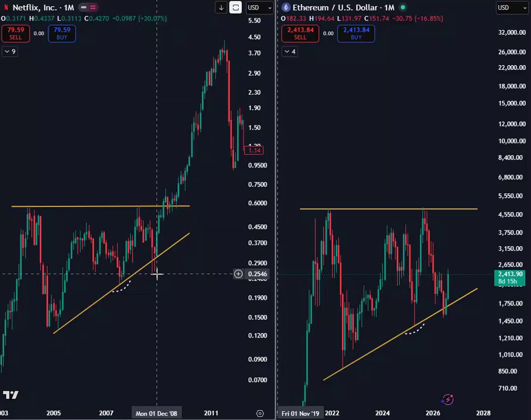531x420 pixels.
Task: Click 2024 on the Ethereum time axis
Action: point(383,413)
